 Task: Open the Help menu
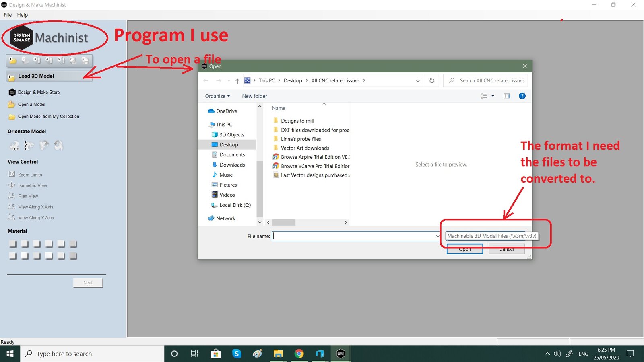[23, 15]
